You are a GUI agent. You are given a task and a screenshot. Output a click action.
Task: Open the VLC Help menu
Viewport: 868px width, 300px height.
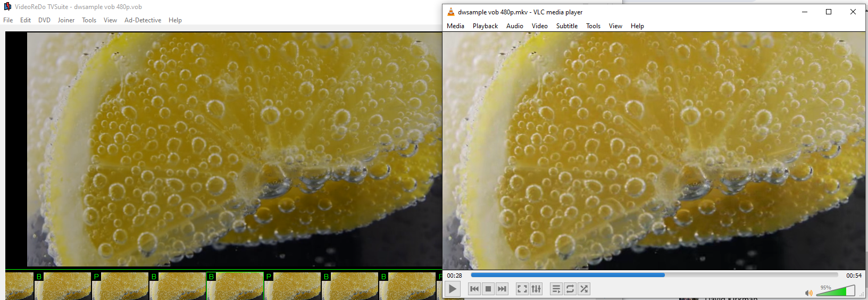[x=637, y=26]
